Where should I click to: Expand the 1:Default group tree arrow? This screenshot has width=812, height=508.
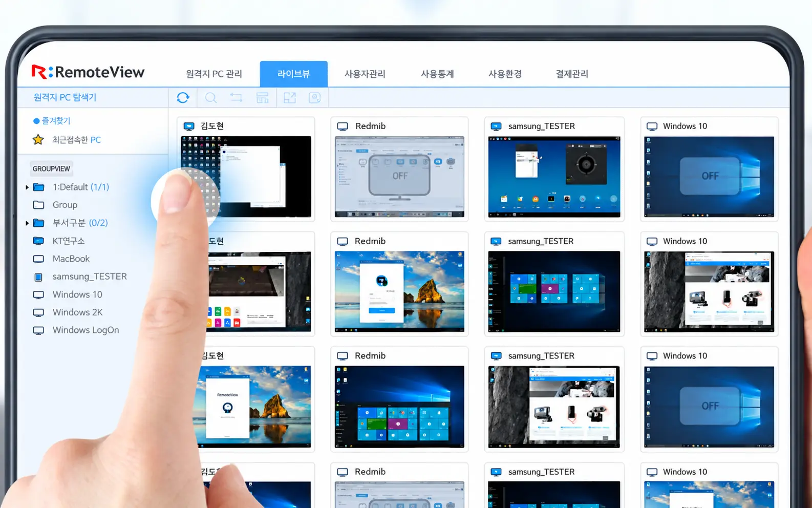[x=27, y=187]
